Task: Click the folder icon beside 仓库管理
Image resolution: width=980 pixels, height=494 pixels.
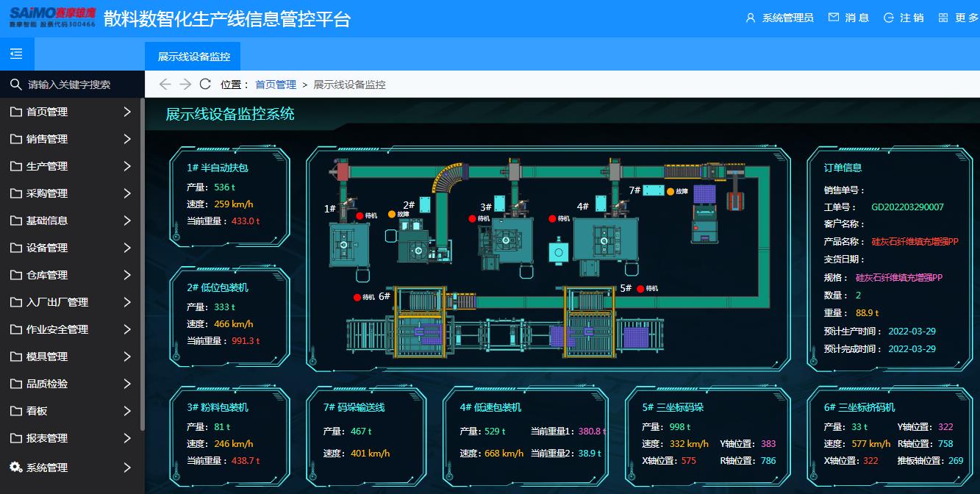Action: click(x=18, y=275)
